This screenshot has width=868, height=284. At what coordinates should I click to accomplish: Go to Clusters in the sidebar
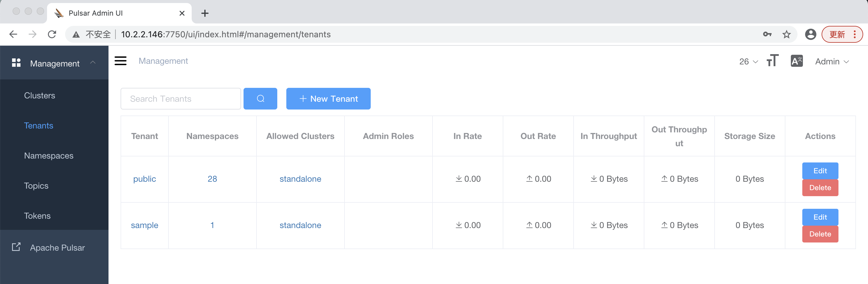point(39,96)
